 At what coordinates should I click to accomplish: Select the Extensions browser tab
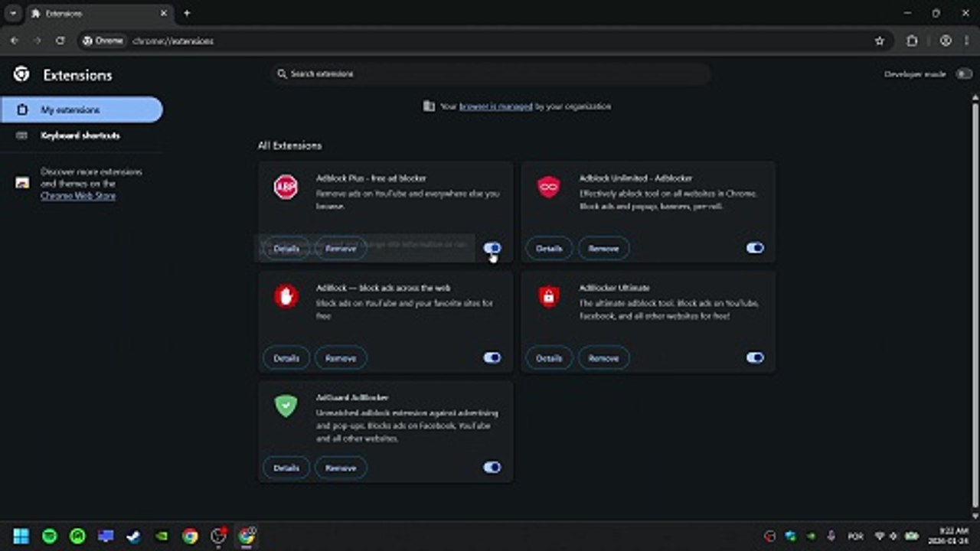pyautogui.click(x=100, y=13)
